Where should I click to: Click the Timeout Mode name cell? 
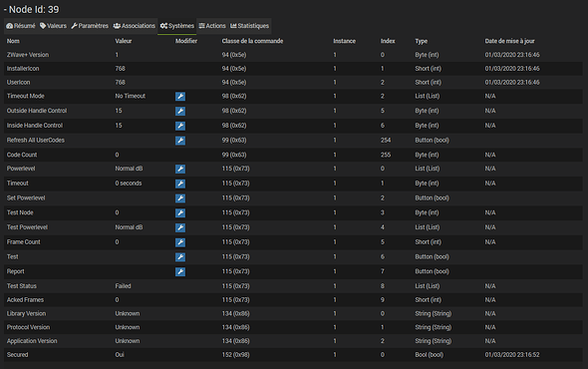tap(26, 96)
